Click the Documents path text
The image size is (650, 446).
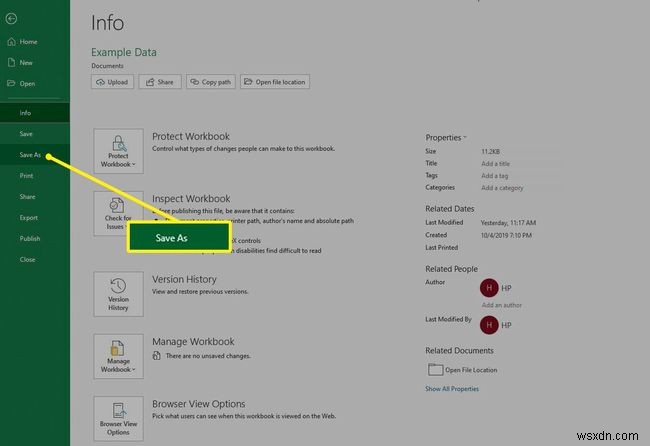pyautogui.click(x=107, y=66)
